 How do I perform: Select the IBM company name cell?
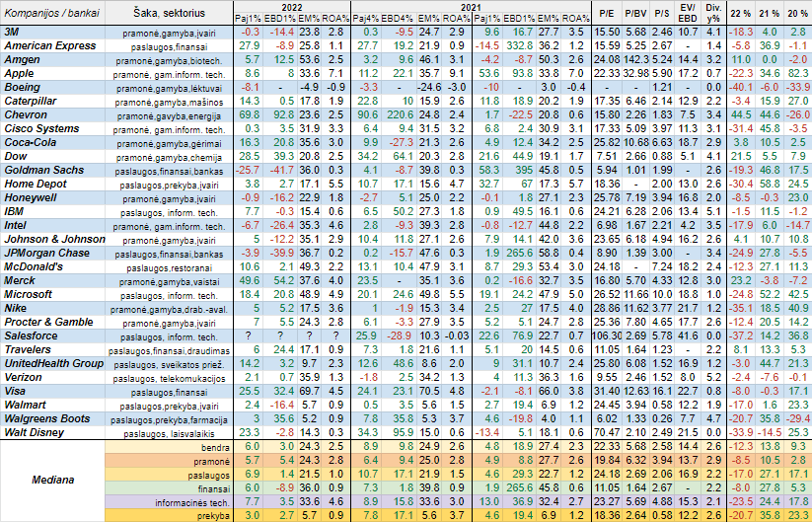pos(53,211)
